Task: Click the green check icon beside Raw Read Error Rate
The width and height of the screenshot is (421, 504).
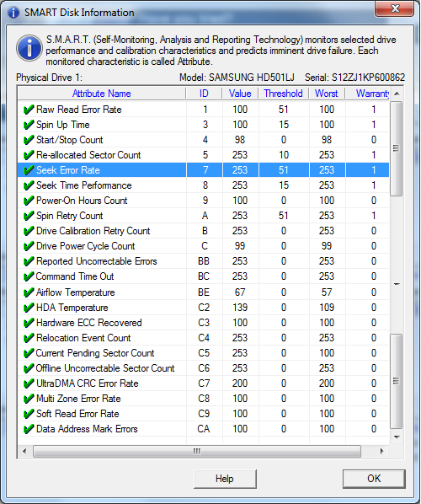Action: point(29,110)
